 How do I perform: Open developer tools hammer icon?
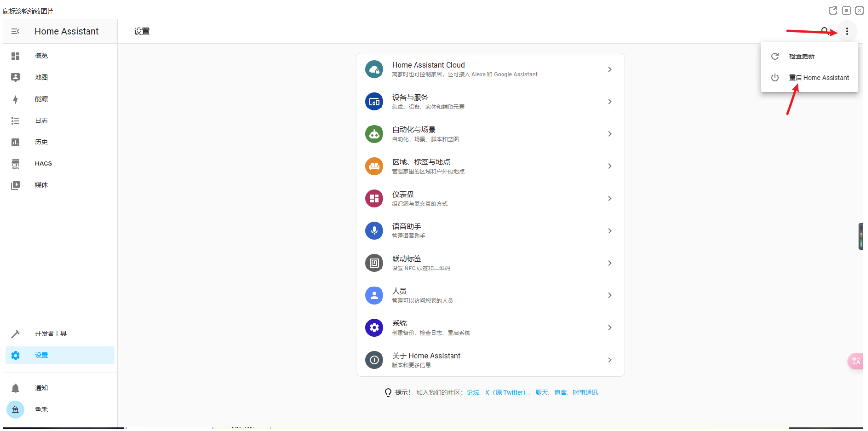[16, 334]
